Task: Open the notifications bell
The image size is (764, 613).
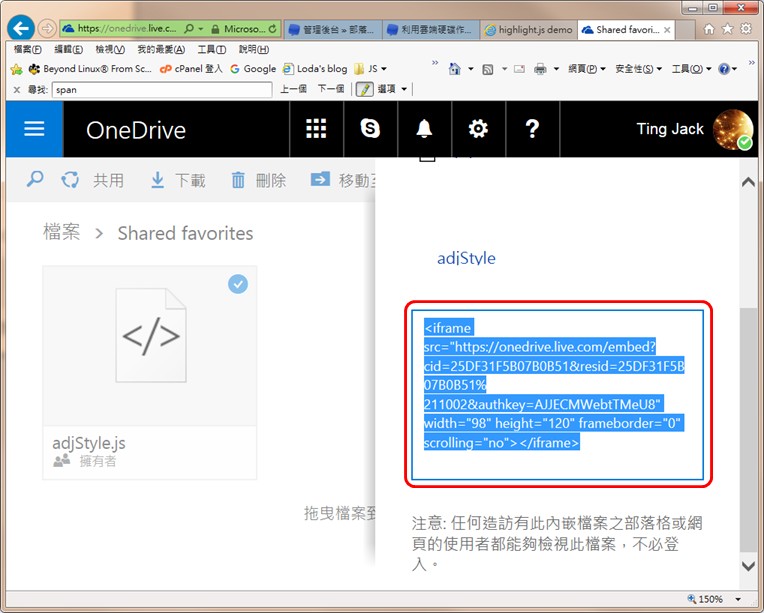Action: [x=424, y=129]
